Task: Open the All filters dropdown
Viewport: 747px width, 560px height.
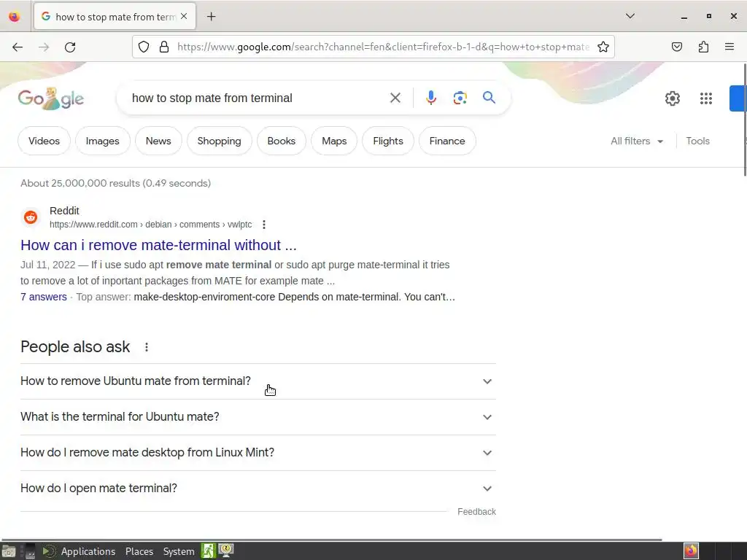Action: click(636, 141)
